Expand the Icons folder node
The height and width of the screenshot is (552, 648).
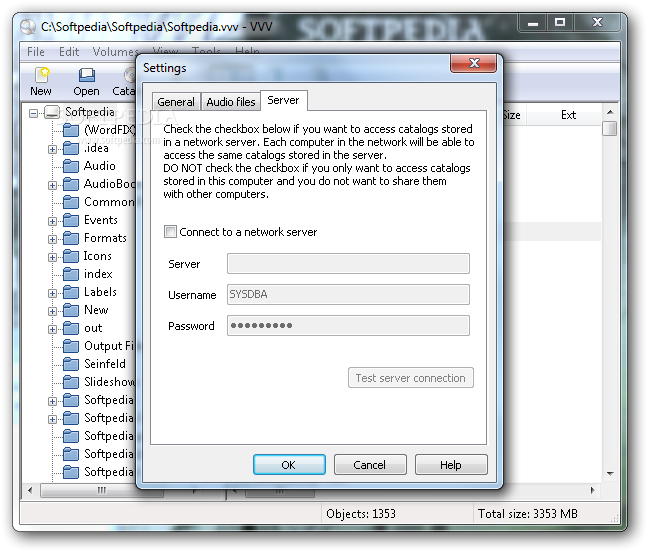[52, 257]
